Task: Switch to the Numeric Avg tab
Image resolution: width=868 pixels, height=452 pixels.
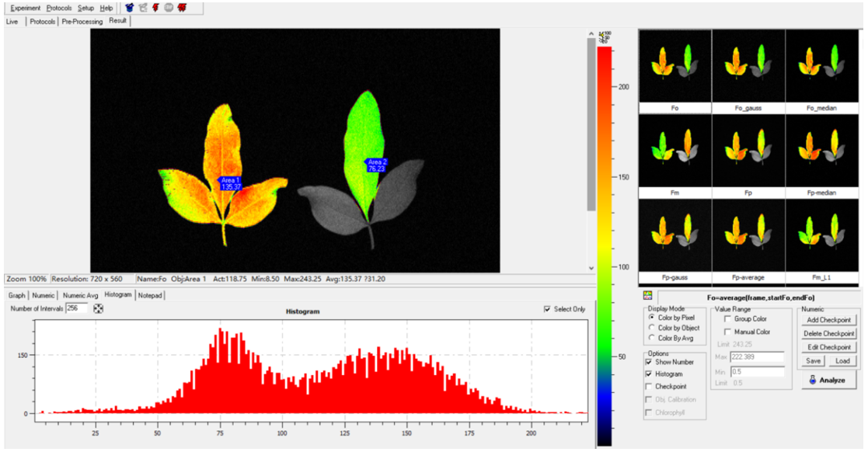Action: coord(80,295)
